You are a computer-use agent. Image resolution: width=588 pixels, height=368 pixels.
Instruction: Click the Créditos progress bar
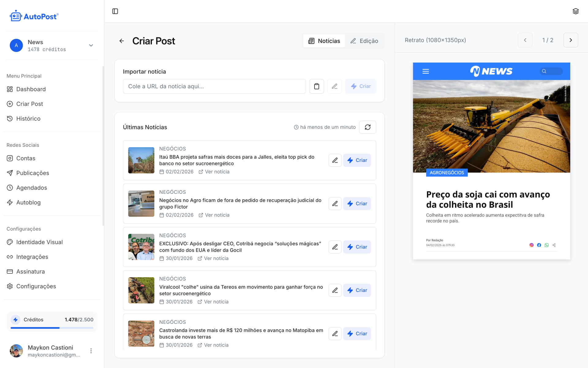pyautogui.click(x=52, y=328)
